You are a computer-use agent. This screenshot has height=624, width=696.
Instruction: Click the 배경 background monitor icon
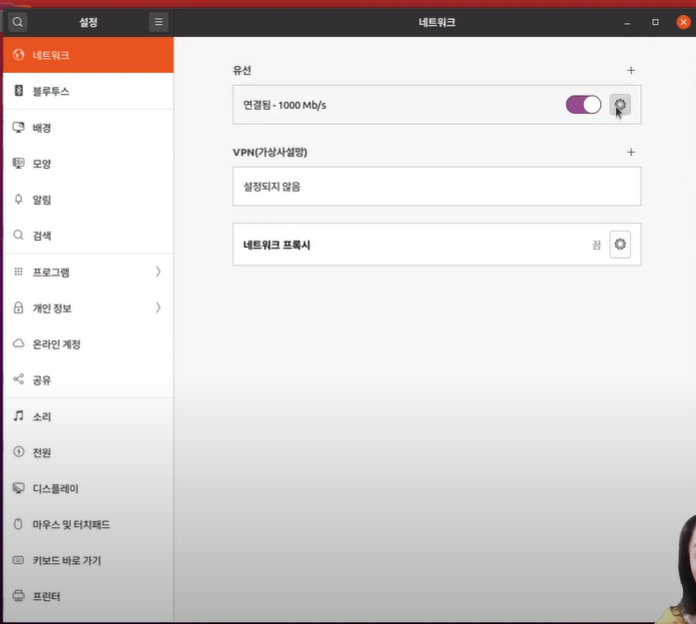18,127
